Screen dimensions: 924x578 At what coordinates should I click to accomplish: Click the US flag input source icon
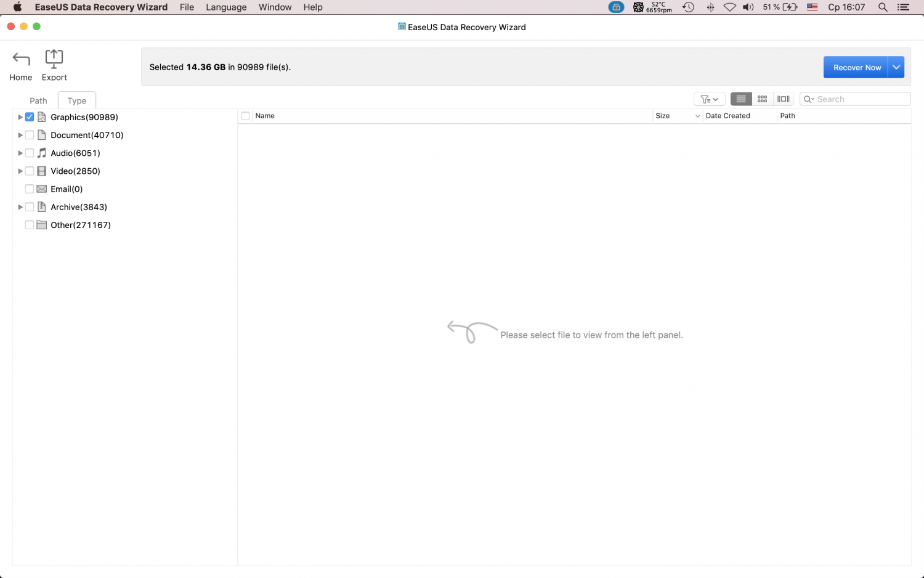(x=813, y=7)
